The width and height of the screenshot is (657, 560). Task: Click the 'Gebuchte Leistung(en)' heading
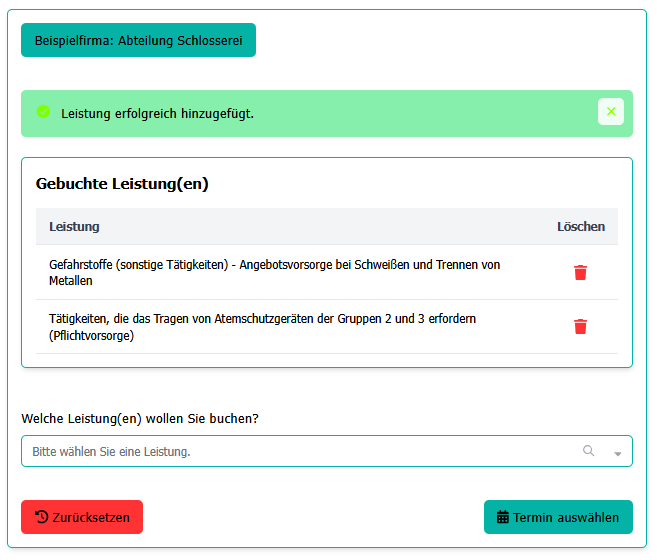click(122, 184)
